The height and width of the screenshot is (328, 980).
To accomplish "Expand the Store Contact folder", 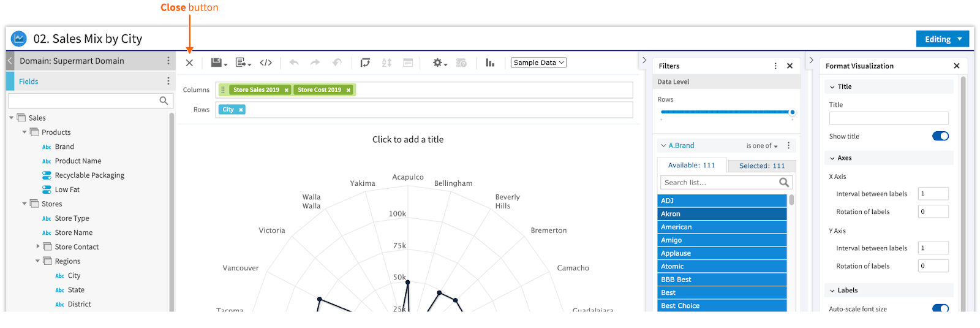I will 37,246.
